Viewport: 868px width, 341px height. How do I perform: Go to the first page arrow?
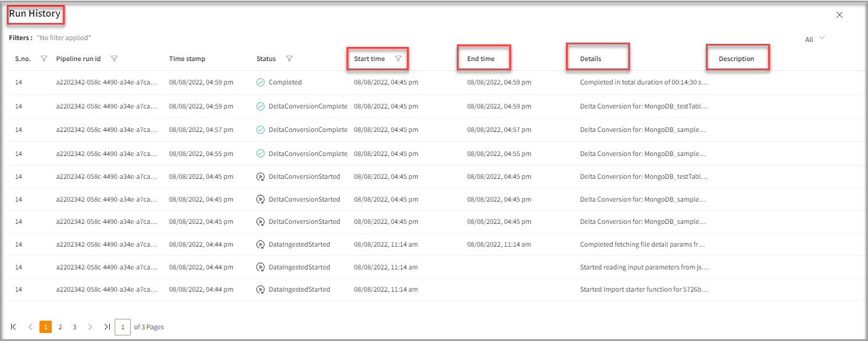point(14,327)
